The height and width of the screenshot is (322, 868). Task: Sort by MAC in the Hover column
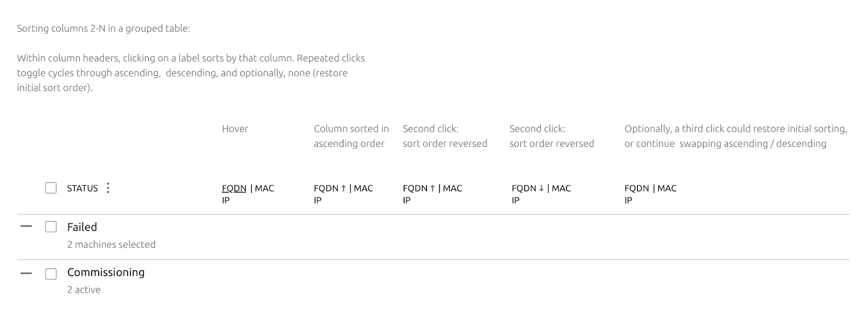(x=264, y=188)
